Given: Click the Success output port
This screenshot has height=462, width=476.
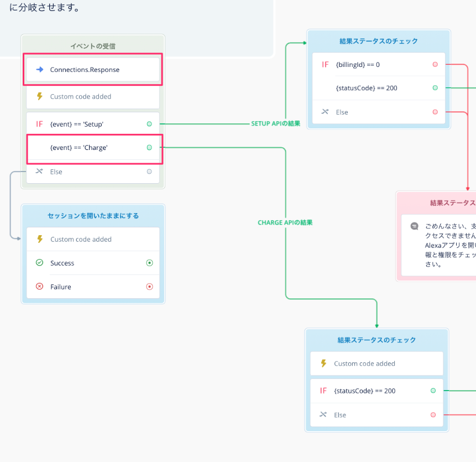Looking at the screenshot, I should [149, 263].
